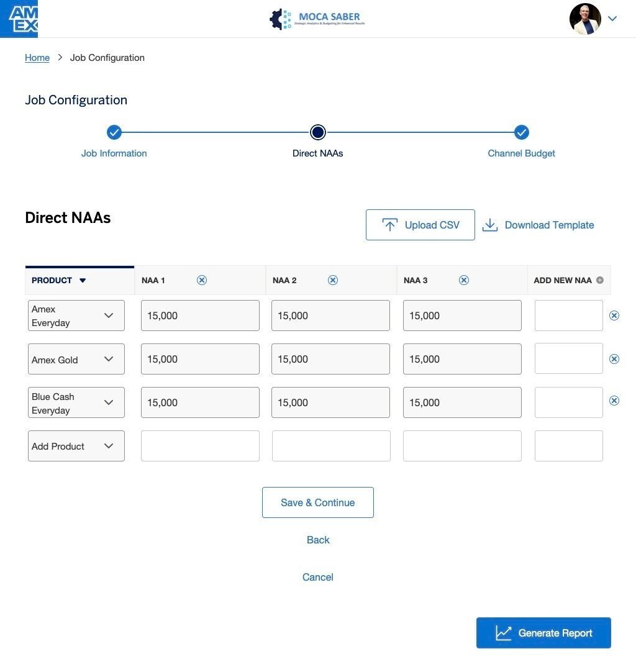Screen dimensions: 636x672
Task: Click the MOCA SABER gear logo
Action: pos(280,19)
